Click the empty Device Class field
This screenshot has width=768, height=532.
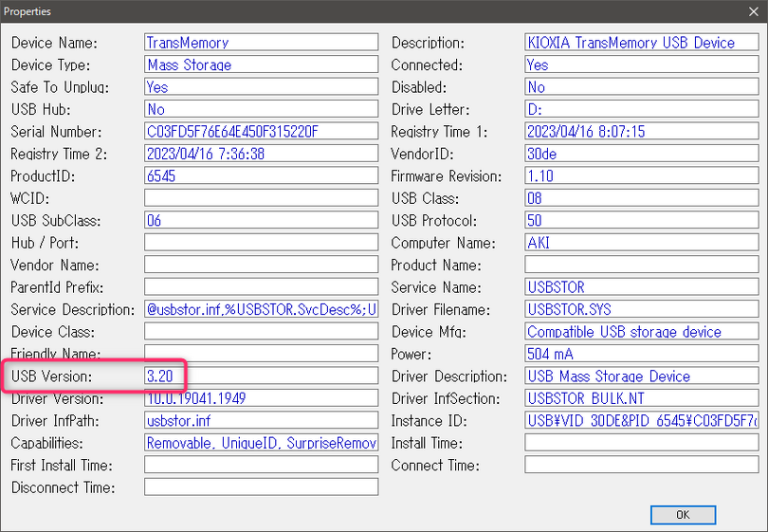point(261,332)
